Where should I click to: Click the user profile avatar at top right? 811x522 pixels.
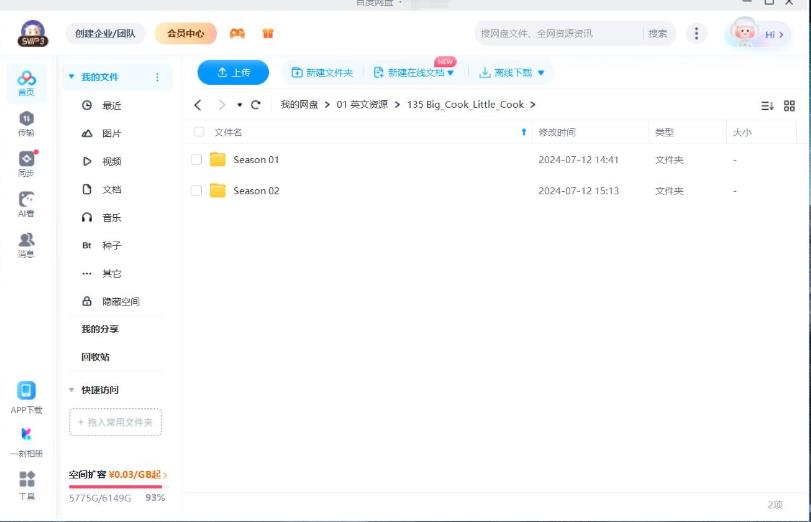tap(744, 32)
